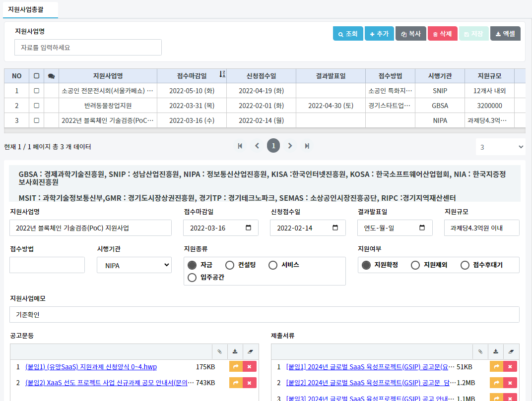Go to next page arrow

point(290,146)
